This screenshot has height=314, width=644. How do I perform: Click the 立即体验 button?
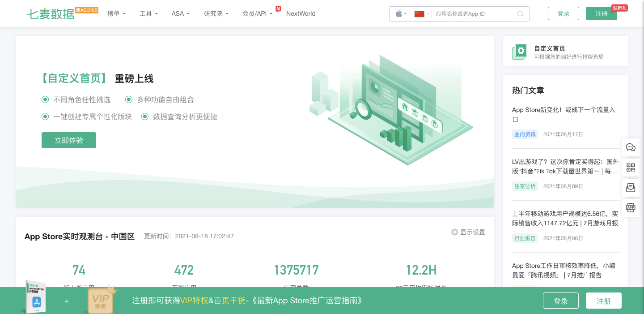click(x=69, y=140)
